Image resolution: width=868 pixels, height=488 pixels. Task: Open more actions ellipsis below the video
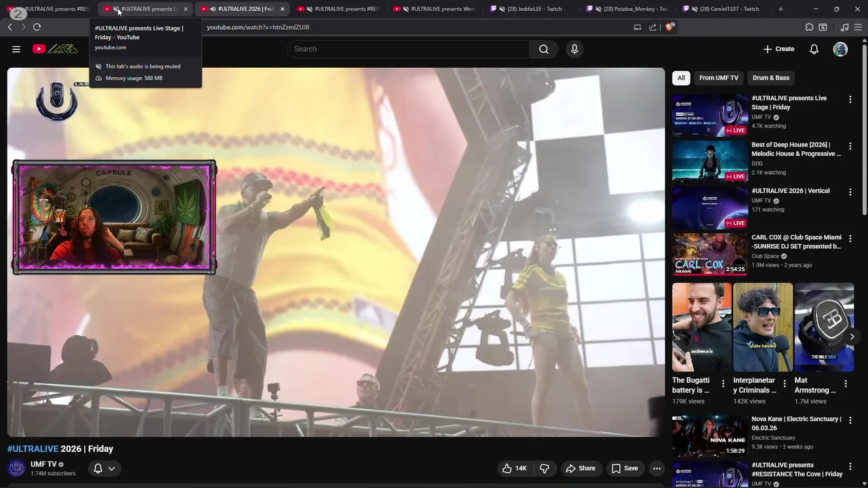656,468
